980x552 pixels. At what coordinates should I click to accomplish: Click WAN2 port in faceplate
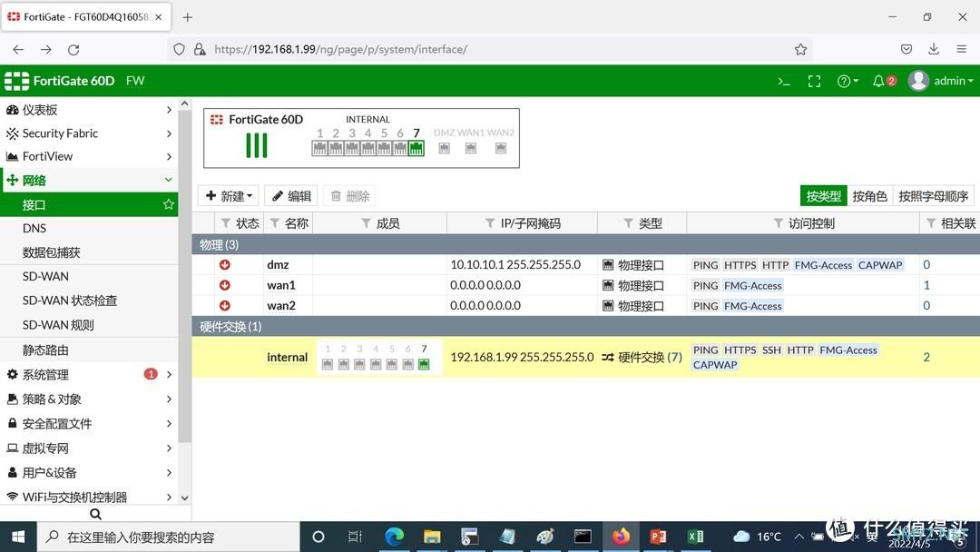pyautogui.click(x=501, y=148)
